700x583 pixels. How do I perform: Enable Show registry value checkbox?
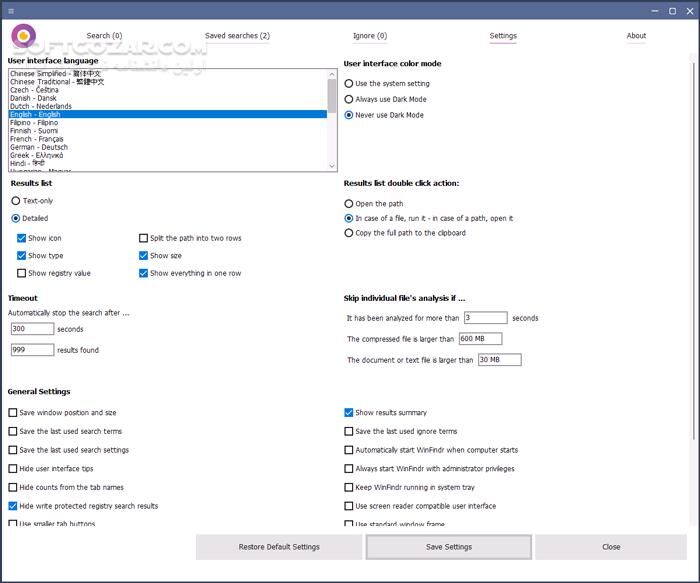pos(22,273)
